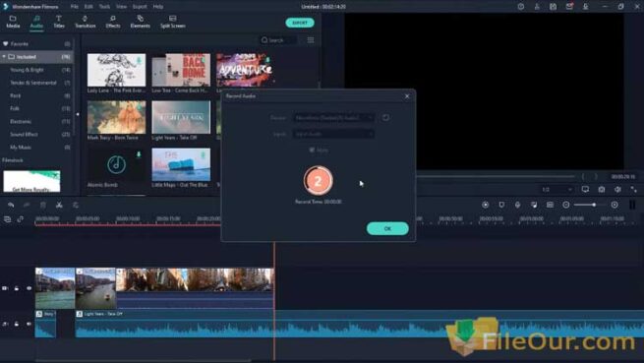
Task: Click the zoom in plus icon
Action: point(615,205)
